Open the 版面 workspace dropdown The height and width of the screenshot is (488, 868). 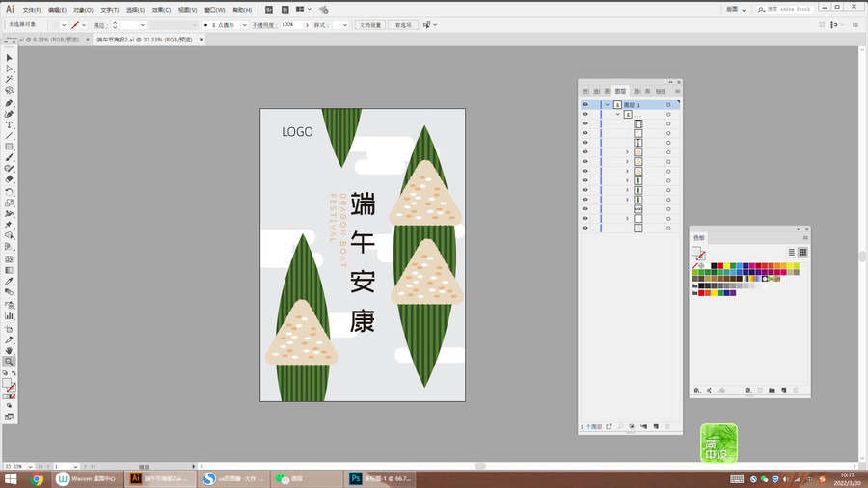tap(736, 9)
